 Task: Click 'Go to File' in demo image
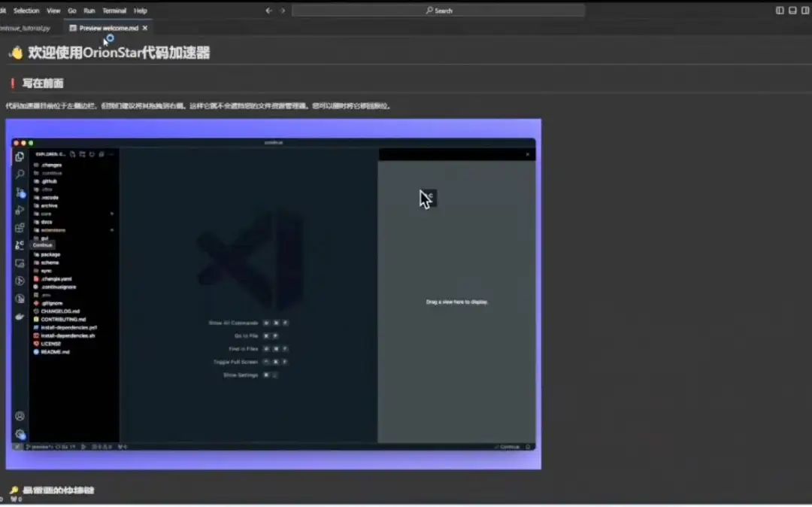click(x=247, y=335)
